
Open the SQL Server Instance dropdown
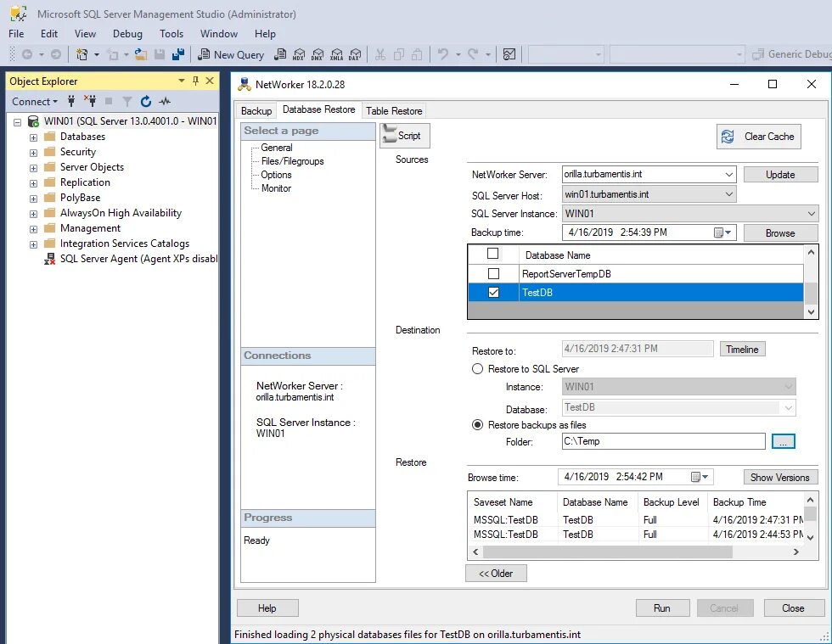[812, 214]
